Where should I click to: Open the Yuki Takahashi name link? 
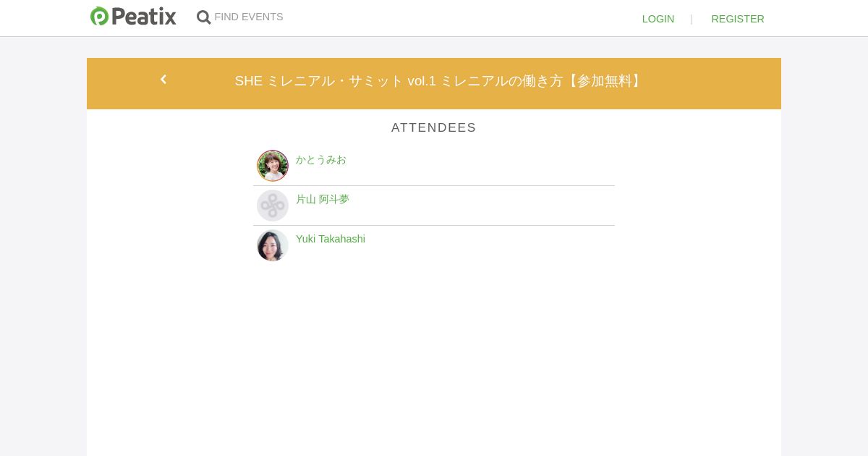click(x=330, y=239)
